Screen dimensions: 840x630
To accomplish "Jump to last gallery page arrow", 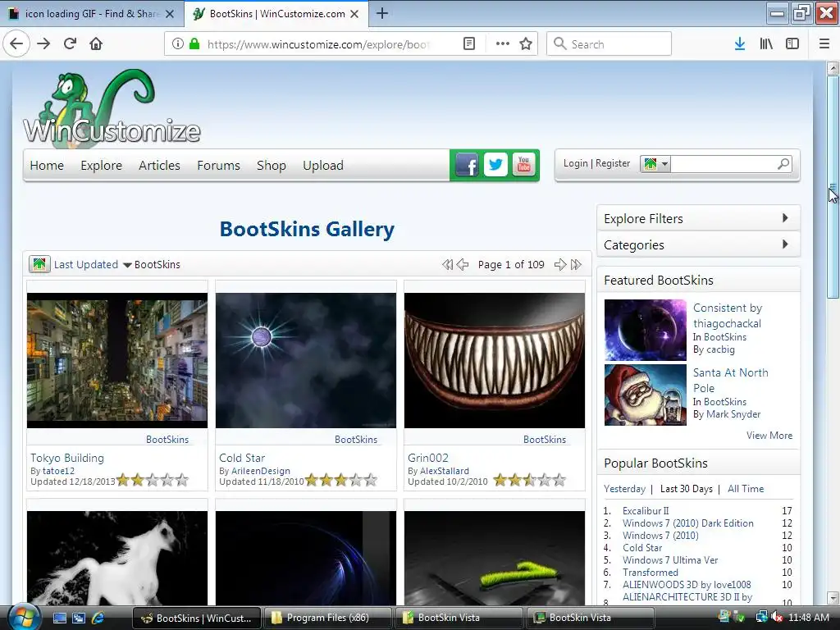I will 576,265.
